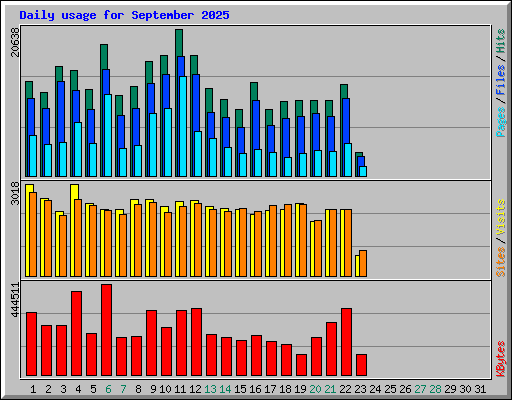512x400 pixels.
Task: Click the 'Visits' legend label
Action: pos(501,218)
